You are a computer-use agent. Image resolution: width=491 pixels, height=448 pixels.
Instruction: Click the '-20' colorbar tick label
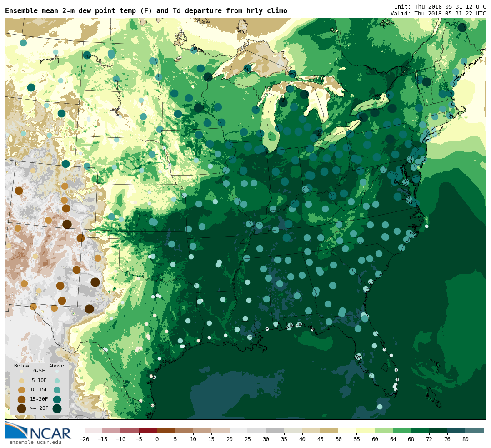tap(85, 439)
